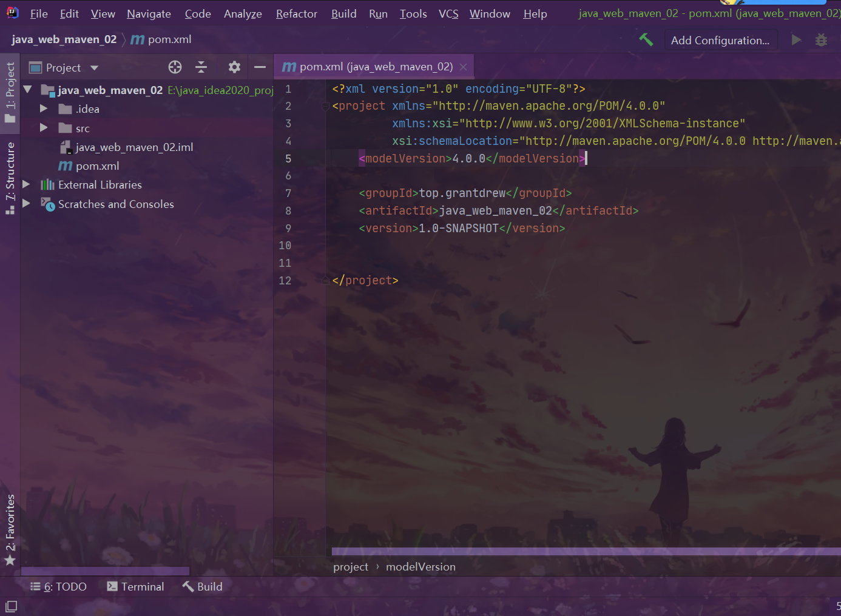Open the Run menu
The width and height of the screenshot is (841, 616).
click(378, 13)
